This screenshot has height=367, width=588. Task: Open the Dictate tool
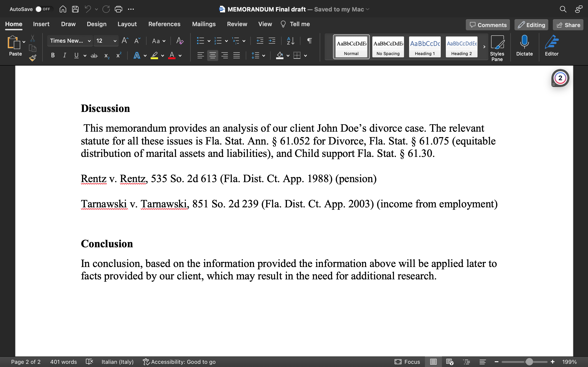[x=524, y=46]
